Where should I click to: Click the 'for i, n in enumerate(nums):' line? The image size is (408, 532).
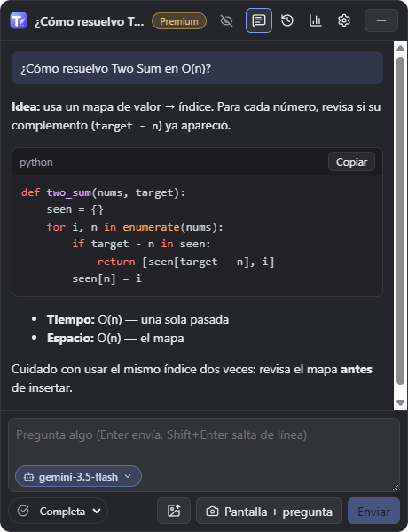click(x=135, y=227)
